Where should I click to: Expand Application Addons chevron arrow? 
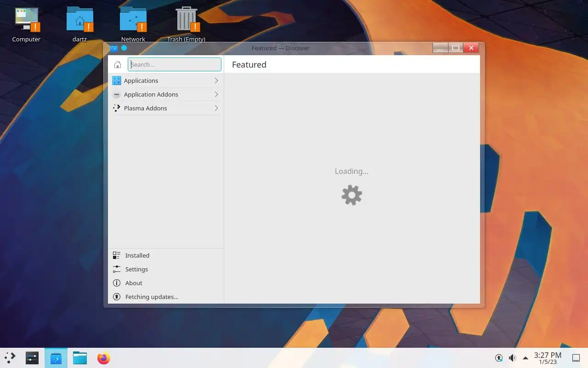[x=216, y=94]
